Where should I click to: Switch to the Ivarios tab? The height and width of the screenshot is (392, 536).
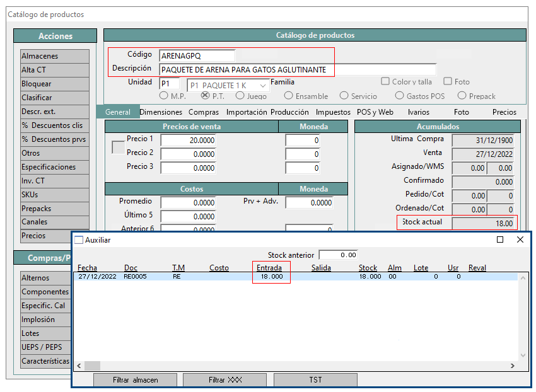click(419, 112)
